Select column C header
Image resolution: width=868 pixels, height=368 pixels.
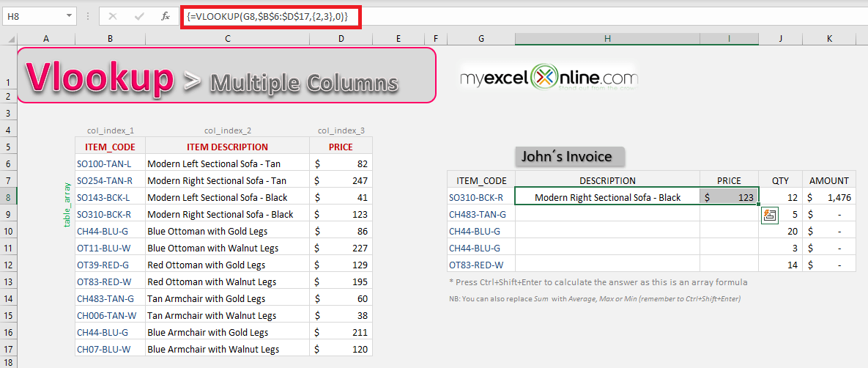tap(227, 38)
